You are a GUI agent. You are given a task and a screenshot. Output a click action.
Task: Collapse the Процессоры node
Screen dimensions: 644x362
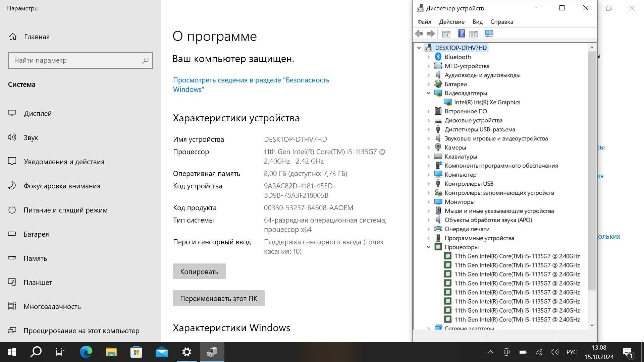pyautogui.click(x=428, y=247)
